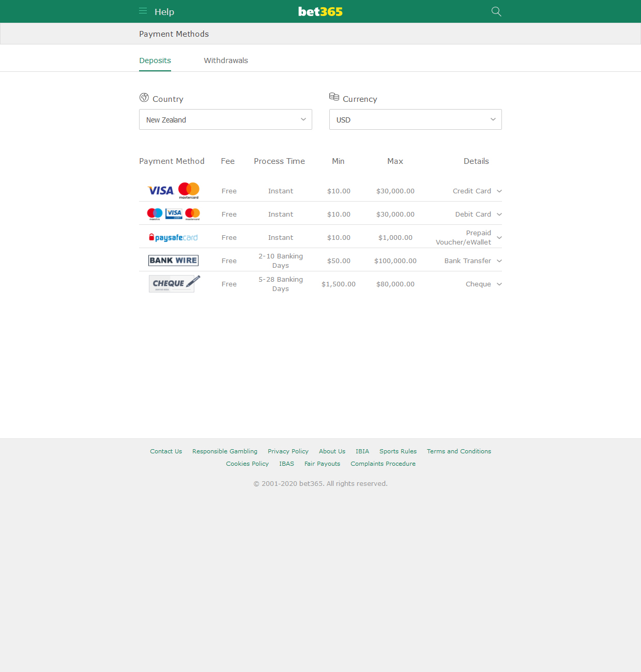Expand the Bank Transfer details row
641x672 pixels.
click(x=499, y=261)
